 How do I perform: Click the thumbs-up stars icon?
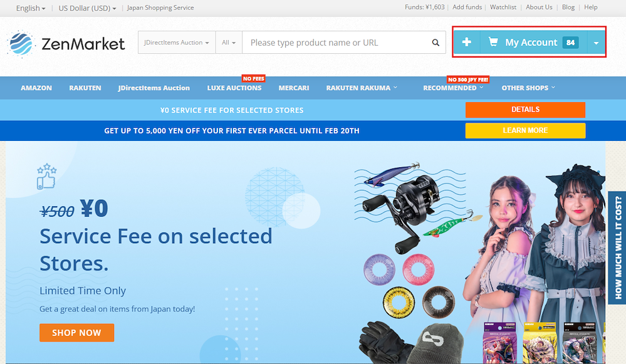46,176
